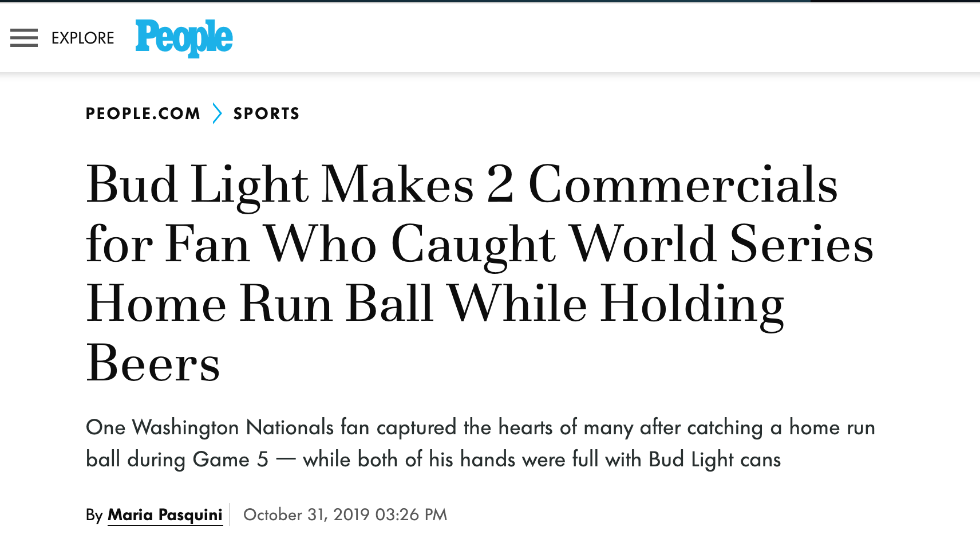Click the blue breadcrumb chevron arrow
The width and height of the screenshot is (980, 550).
click(217, 113)
